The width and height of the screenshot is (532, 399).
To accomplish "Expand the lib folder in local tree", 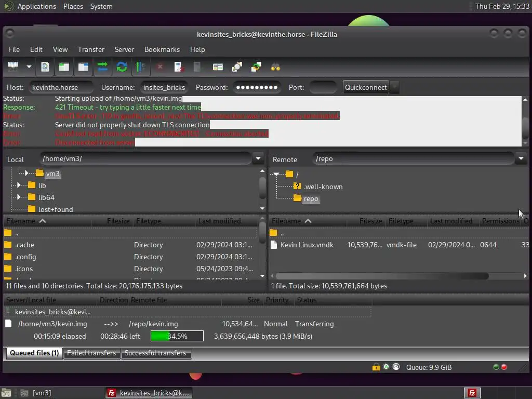I will pos(19,185).
